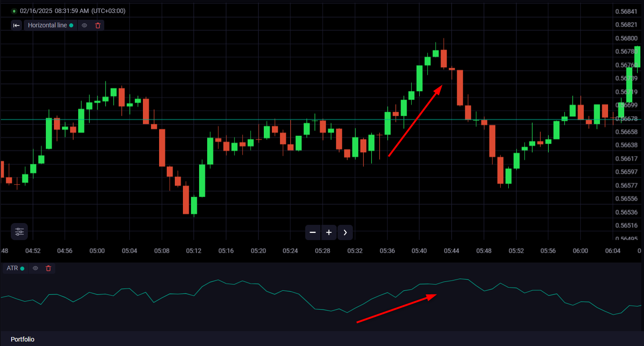Image resolution: width=644 pixels, height=346 pixels.
Task: Click the 05:28 time axis label
Action: [x=323, y=250]
